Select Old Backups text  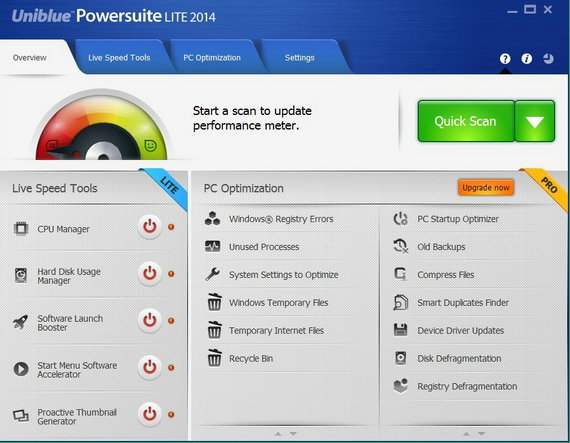tap(441, 247)
